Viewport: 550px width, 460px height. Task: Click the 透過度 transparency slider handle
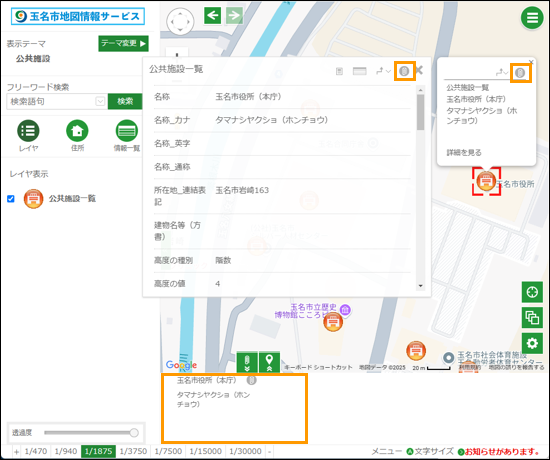point(134,433)
